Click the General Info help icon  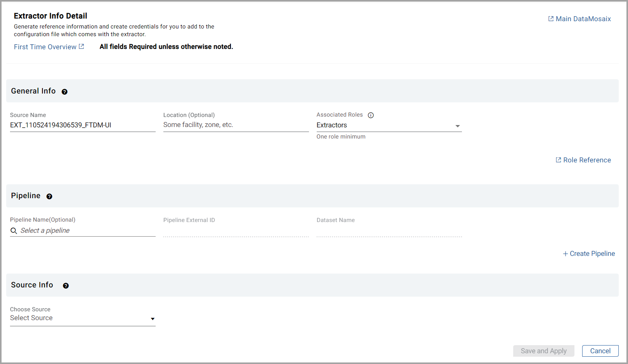(64, 92)
